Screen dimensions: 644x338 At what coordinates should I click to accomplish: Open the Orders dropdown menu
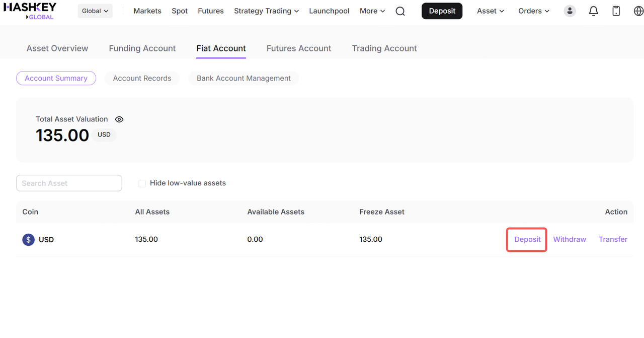(x=533, y=11)
